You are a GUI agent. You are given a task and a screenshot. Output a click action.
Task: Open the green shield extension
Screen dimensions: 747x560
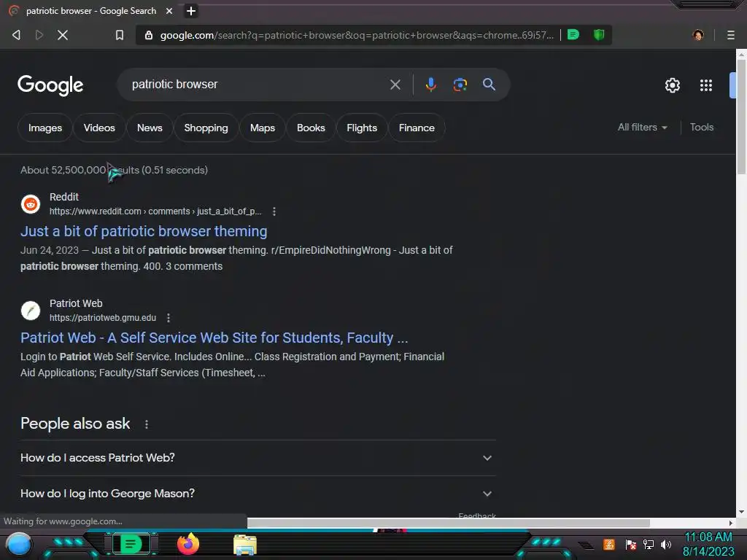(x=599, y=35)
